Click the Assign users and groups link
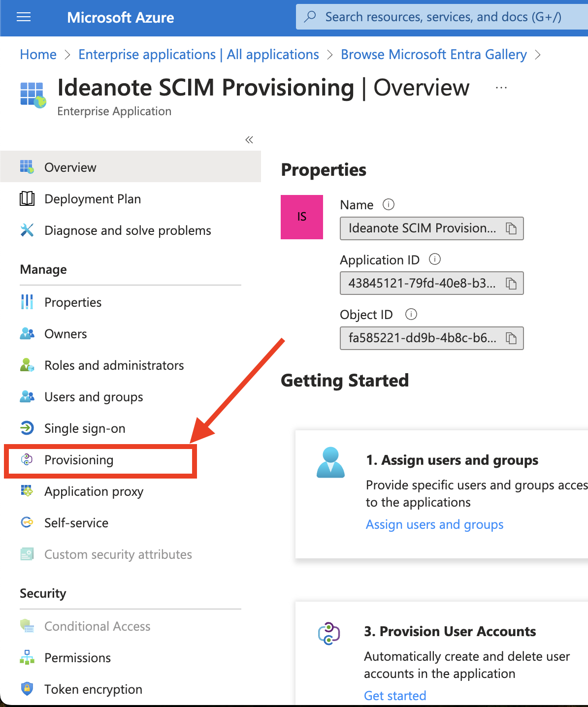 tap(434, 524)
